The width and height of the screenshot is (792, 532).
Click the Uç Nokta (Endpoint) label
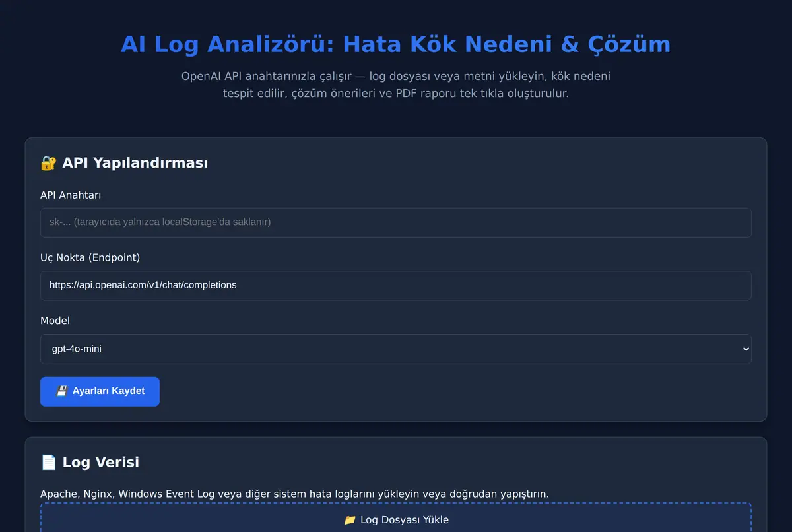click(90, 257)
